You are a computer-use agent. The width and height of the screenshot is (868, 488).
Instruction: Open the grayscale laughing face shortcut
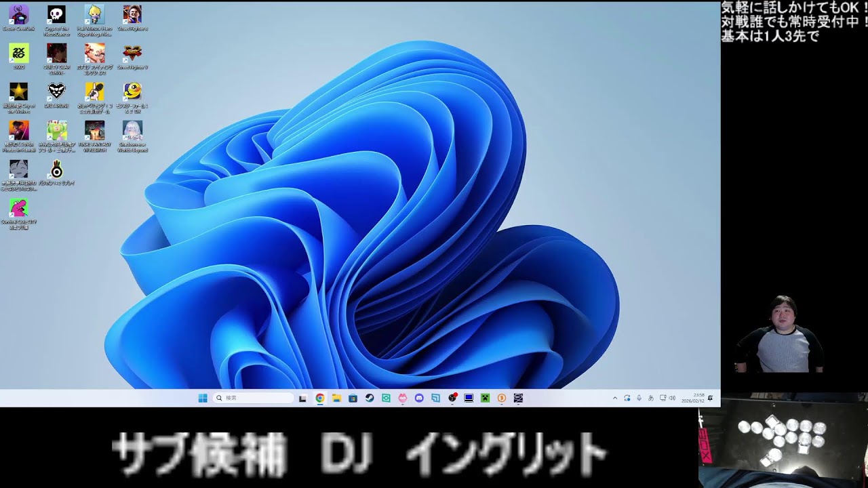point(18,174)
